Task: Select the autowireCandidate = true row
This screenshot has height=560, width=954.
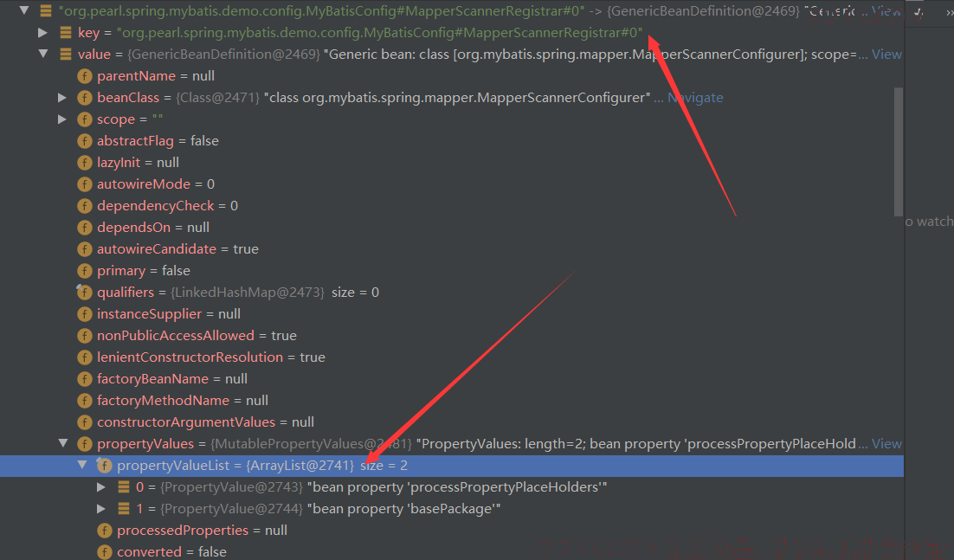Action: tap(451, 249)
